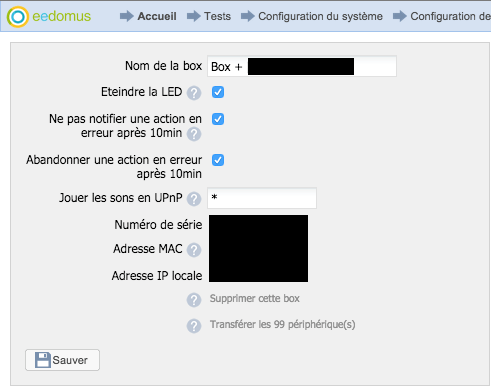Go to the Accueil menu item

point(157,16)
